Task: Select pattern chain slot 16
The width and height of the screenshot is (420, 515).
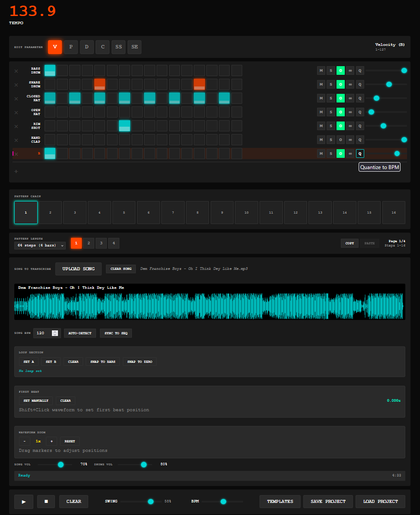Action: click(x=394, y=212)
